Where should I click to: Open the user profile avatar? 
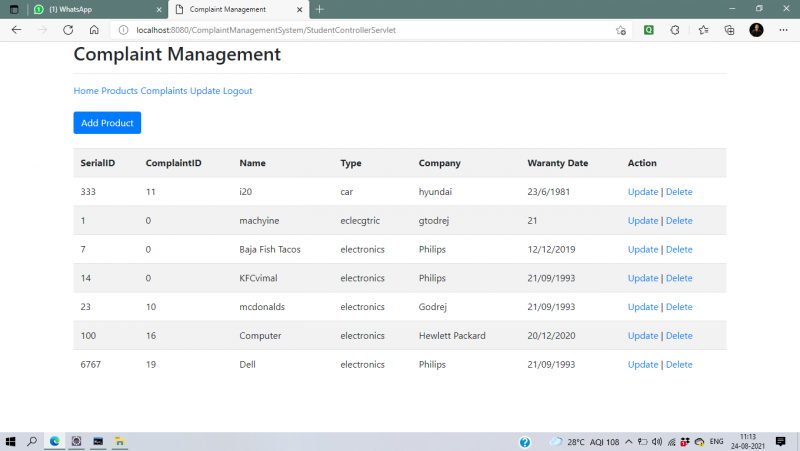click(756, 30)
